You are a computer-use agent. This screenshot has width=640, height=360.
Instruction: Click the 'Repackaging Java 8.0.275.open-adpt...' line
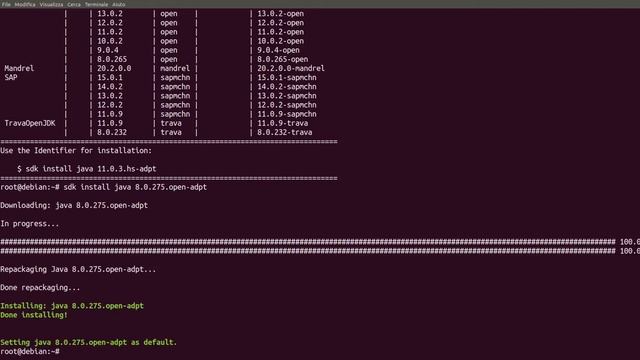pyautogui.click(x=78, y=269)
